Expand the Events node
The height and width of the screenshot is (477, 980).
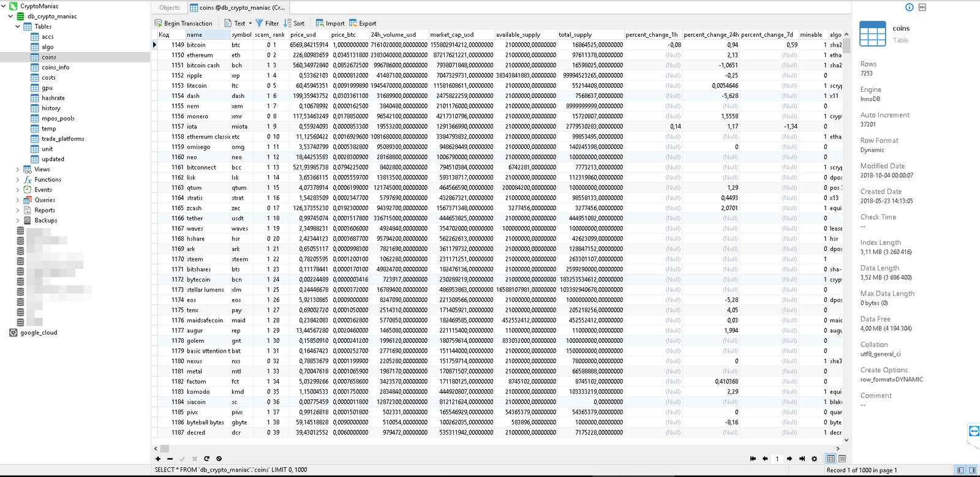[x=18, y=190]
